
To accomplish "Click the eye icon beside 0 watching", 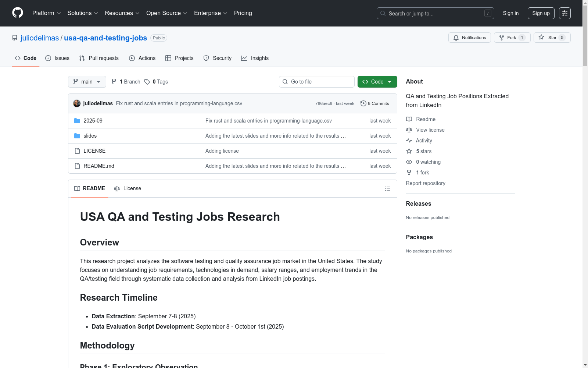I will [x=409, y=162].
